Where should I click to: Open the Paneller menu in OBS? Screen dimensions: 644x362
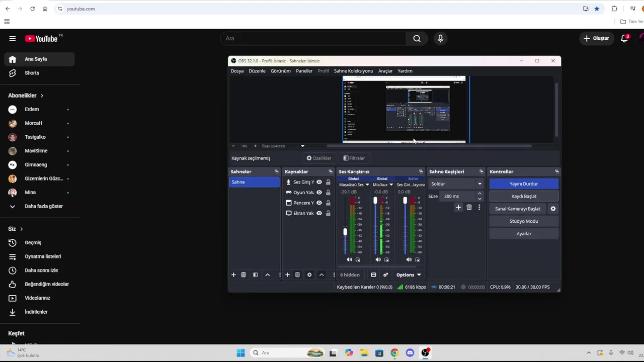[304, 71]
